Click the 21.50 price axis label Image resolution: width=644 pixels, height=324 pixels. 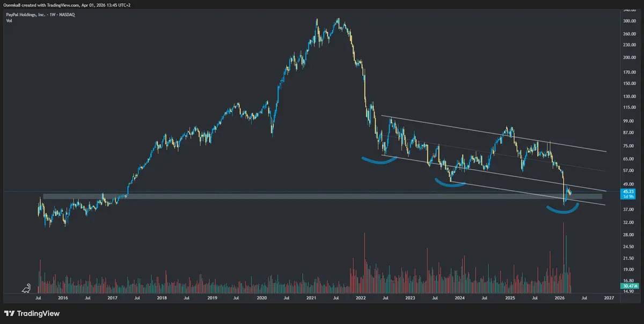pos(629,259)
